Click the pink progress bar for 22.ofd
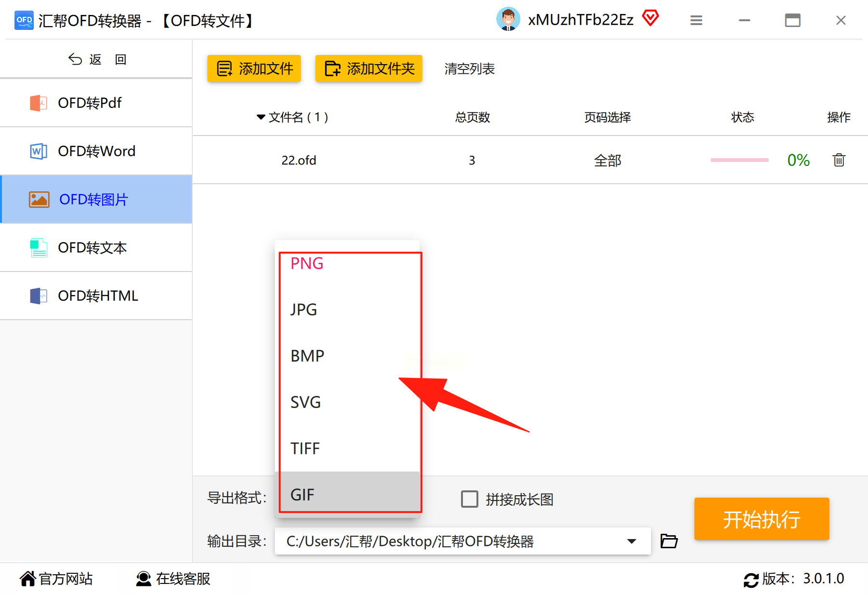868x595 pixels. click(x=739, y=160)
